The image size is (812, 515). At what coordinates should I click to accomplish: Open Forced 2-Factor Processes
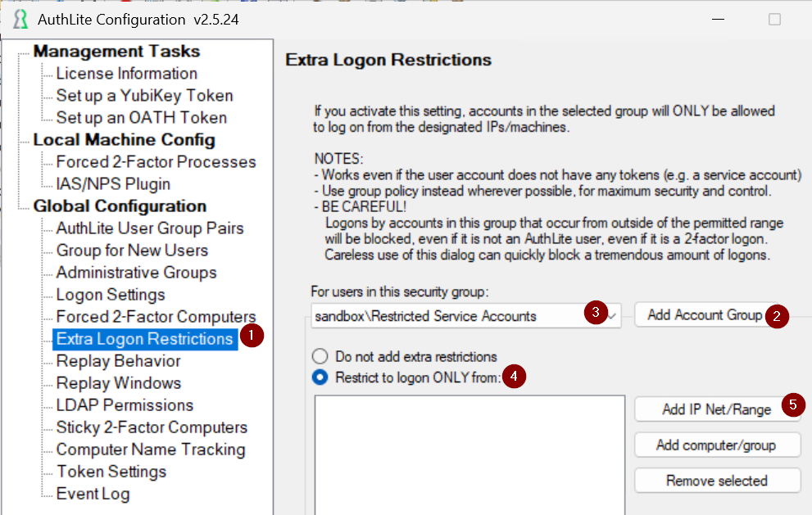(156, 162)
